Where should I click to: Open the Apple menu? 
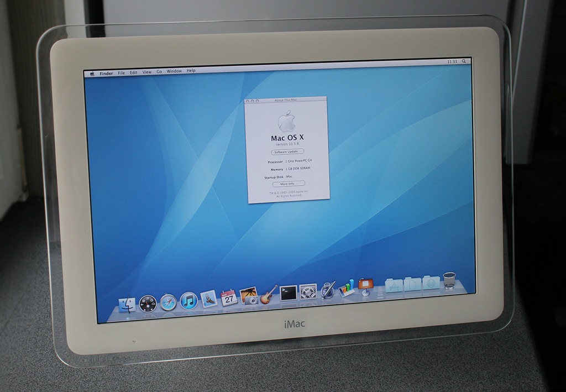coord(92,74)
